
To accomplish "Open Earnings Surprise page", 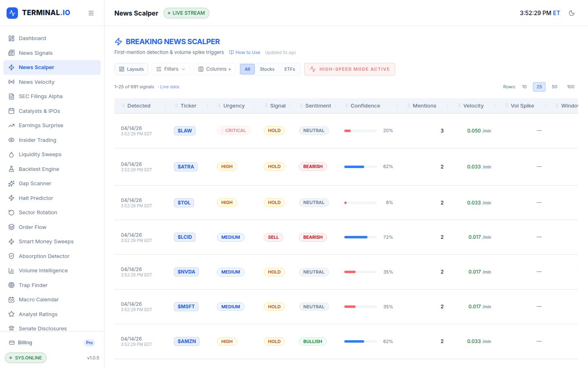I will coord(52,126).
